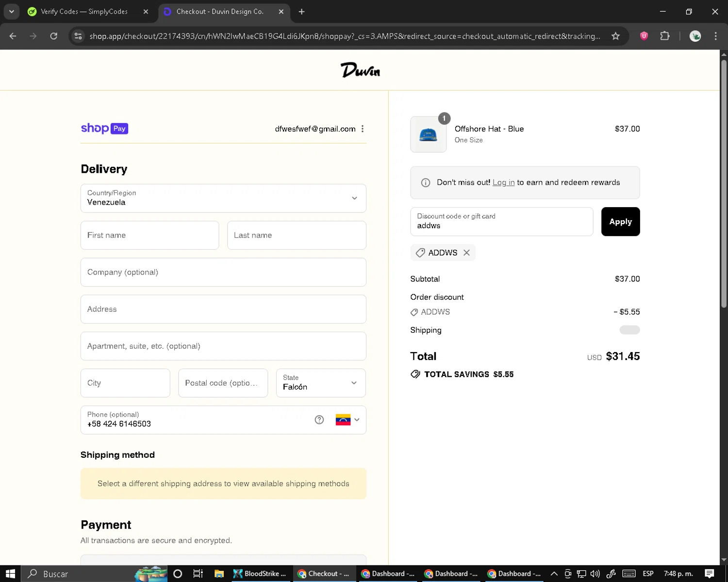The height and width of the screenshot is (582, 728).
Task: Close the Checkout Duvin Design tab
Action: [x=281, y=12]
